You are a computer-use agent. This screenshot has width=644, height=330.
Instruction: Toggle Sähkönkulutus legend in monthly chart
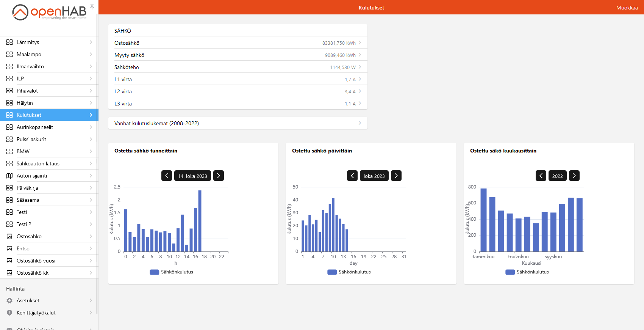(x=527, y=272)
